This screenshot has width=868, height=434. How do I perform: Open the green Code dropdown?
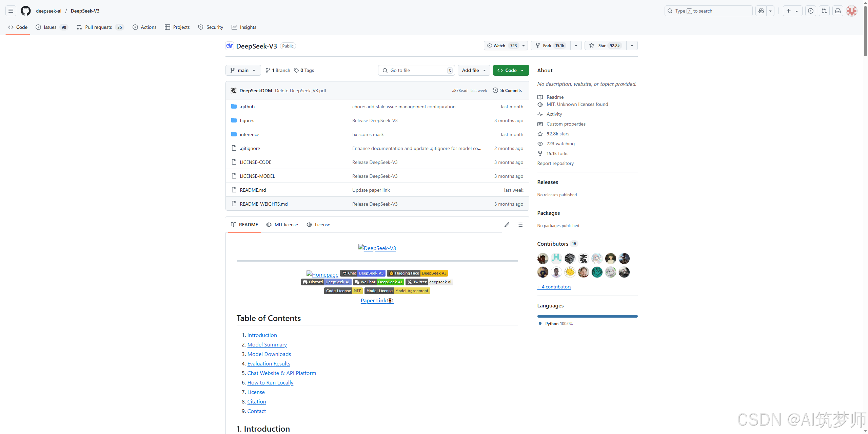(511, 70)
